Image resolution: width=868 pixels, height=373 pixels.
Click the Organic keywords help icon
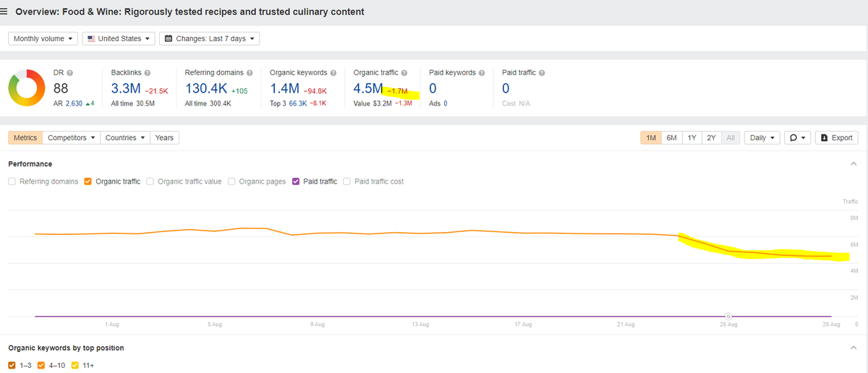coord(333,73)
